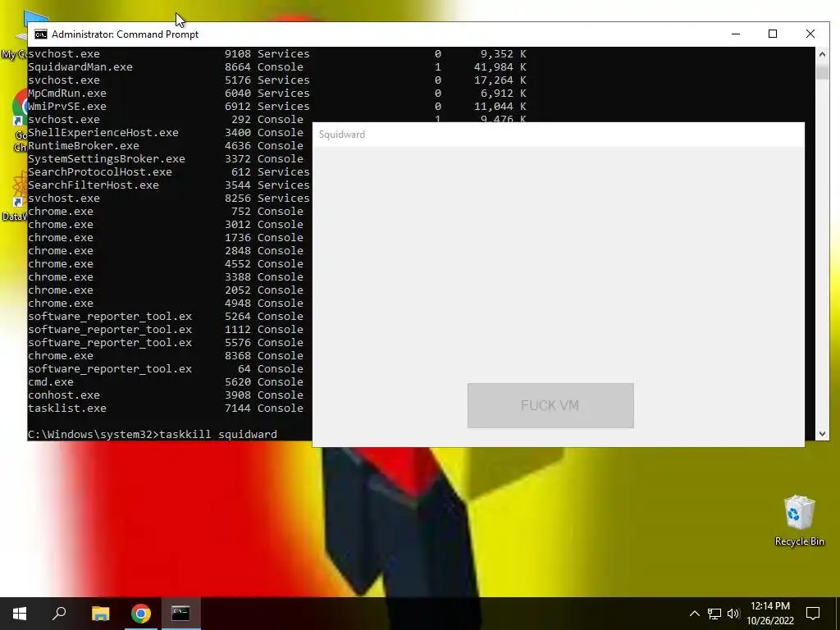840x630 pixels.
Task: Click the conhost.exe process name
Action: point(64,395)
